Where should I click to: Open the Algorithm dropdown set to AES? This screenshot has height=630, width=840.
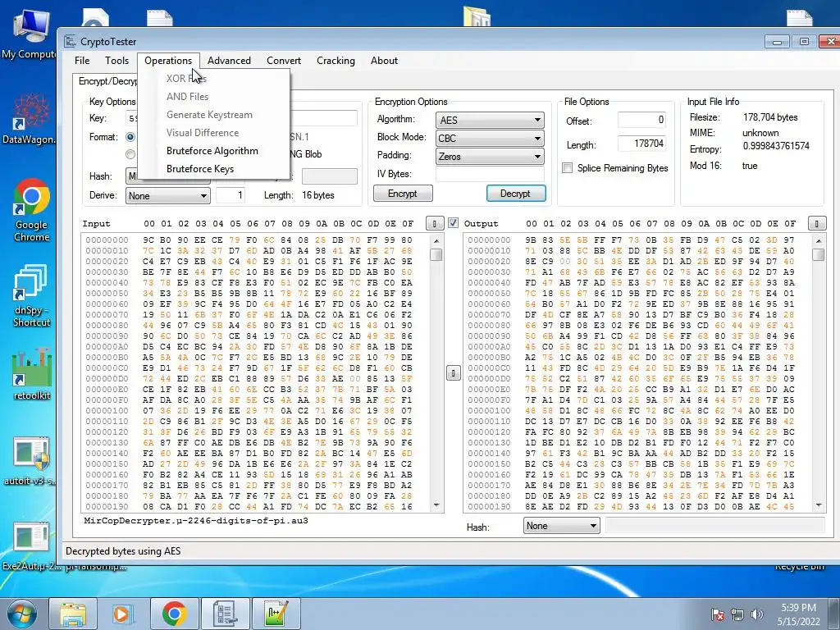click(490, 120)
